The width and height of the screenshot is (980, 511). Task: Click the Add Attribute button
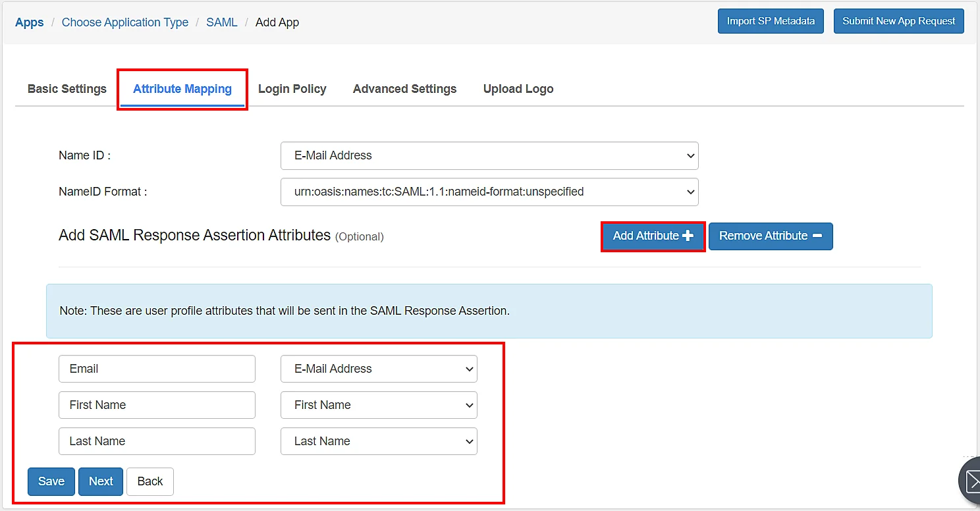coord(653,236)
